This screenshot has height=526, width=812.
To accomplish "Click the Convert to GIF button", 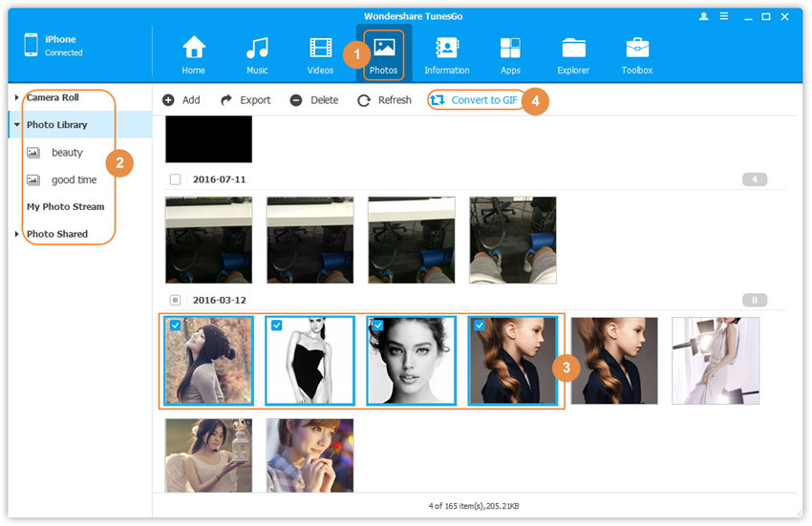I will pos(475,100).
